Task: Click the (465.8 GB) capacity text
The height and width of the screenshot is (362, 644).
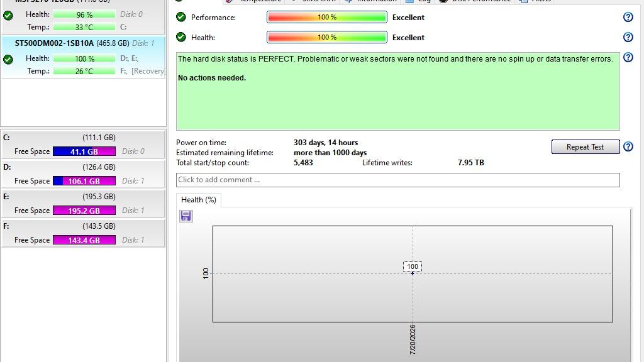Action: click(113, 43)
